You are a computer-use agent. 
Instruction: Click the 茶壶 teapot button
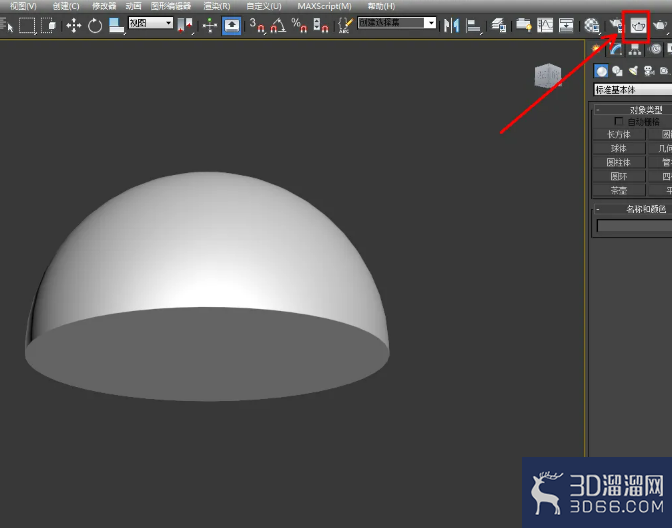pyautogui.click(x=619, y=190)
